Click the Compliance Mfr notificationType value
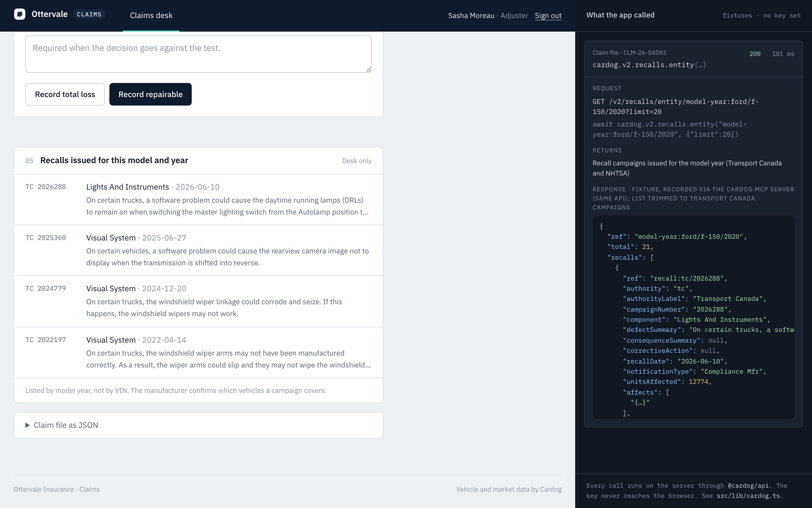This screenshot has width=812, height=508. pos(732,372)
